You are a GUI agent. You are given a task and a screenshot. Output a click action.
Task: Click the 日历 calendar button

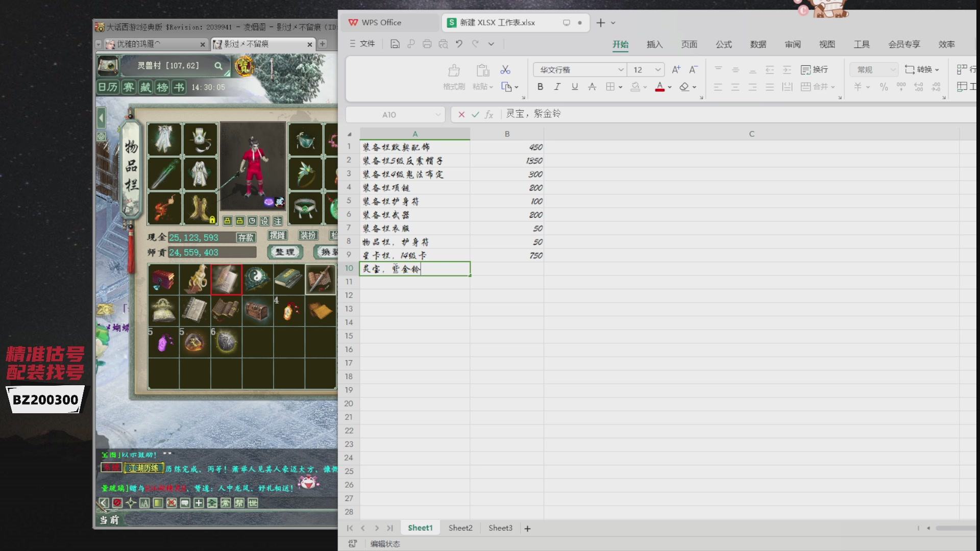[108, 87]
